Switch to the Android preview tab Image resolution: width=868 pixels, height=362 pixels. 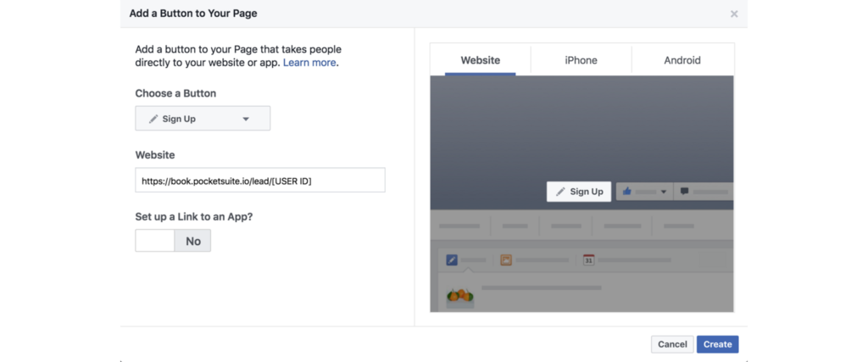[682, 60]
